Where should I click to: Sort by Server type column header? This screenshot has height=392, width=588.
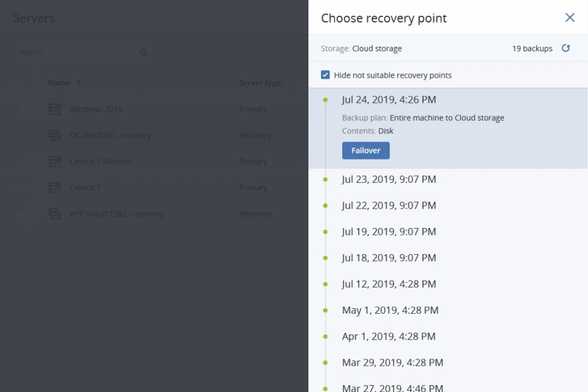(260, 83)
